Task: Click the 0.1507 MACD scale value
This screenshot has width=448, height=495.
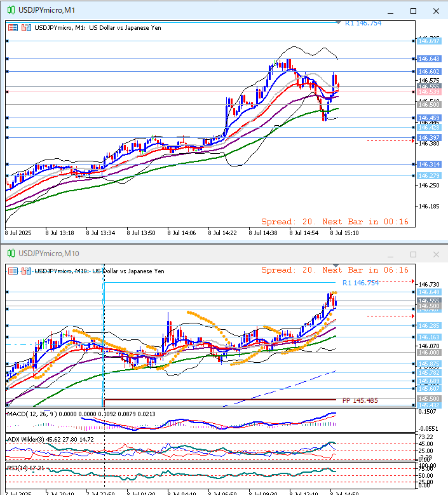Action: click(x=427, y=412)
